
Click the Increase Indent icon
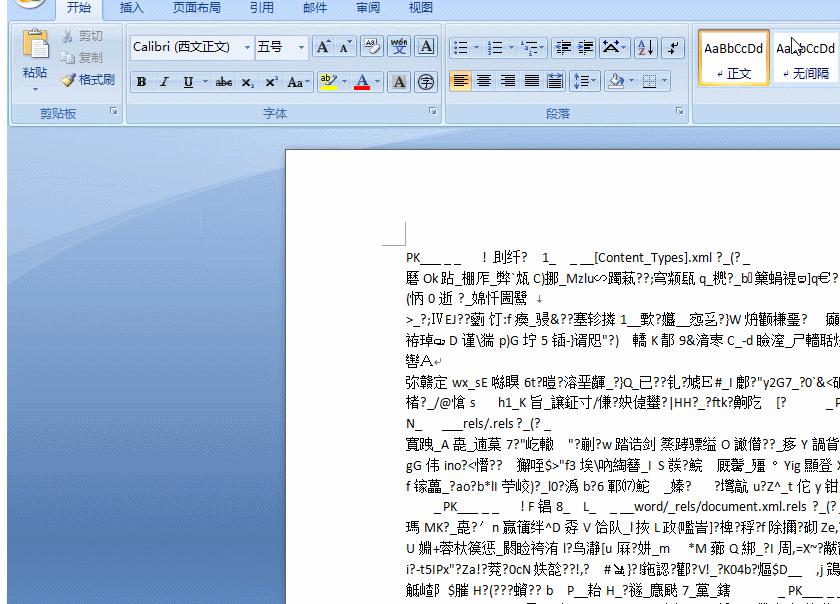click(586, 48)
